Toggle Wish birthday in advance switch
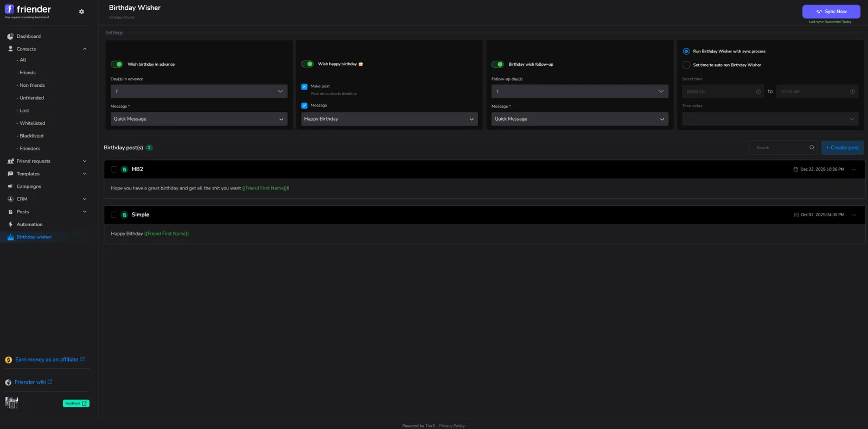 tap(117, 64)
